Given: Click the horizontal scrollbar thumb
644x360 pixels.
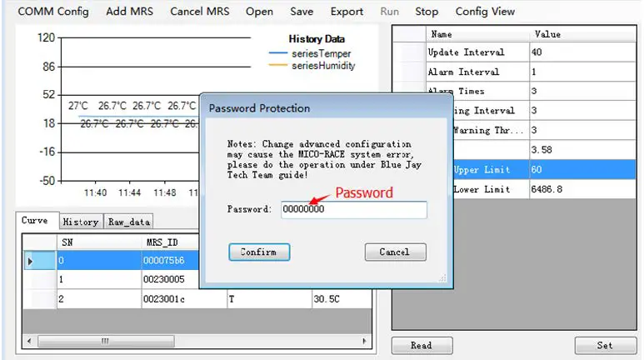Looking at the screenshot, I should [x=106, y=341].
